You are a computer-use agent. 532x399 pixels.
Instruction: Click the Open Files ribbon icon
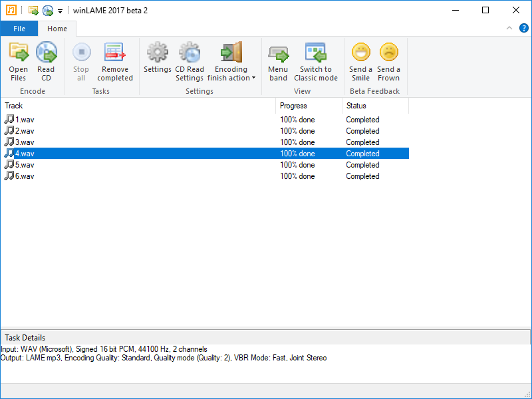click(x=19, y=52)
